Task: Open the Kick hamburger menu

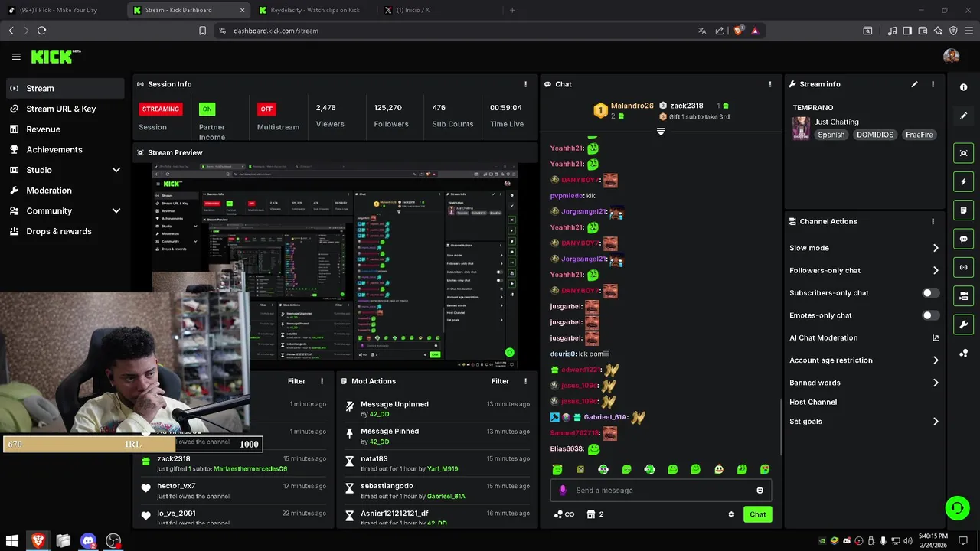Action: click(x=16, y=57)
